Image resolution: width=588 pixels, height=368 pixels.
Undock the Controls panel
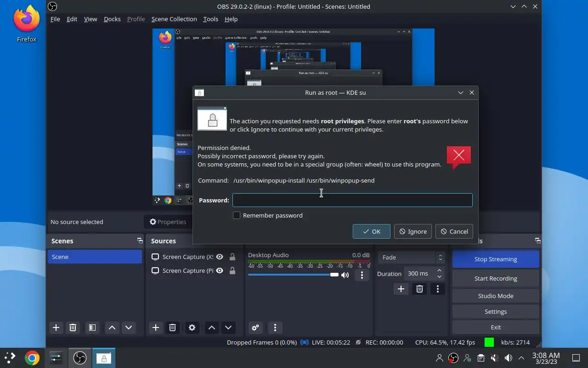click(537, 241)
